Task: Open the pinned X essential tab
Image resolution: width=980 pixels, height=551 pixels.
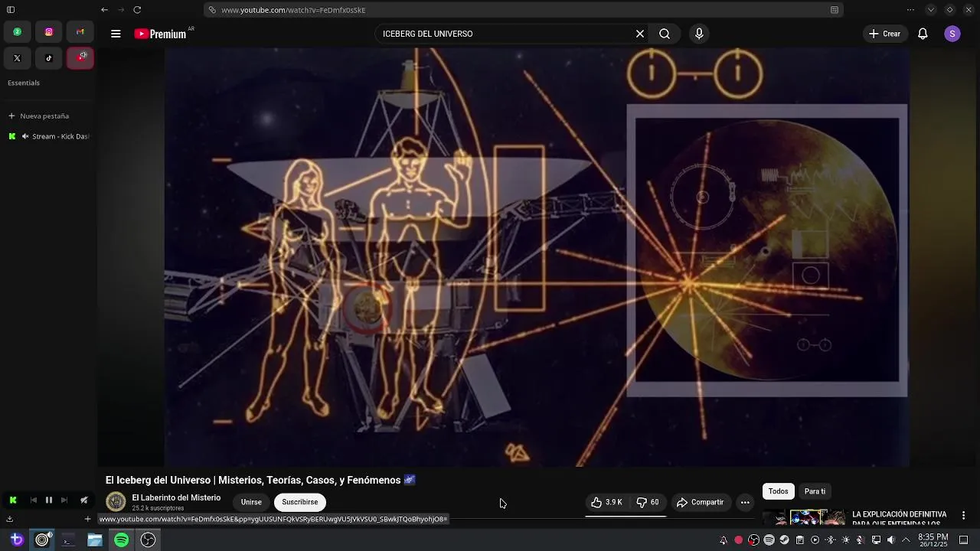Action: [17, 58]
